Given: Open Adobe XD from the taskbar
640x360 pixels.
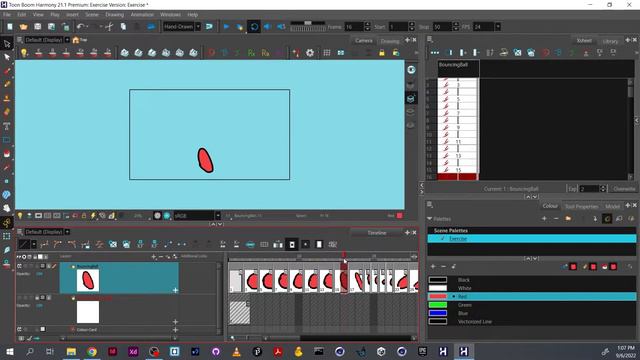Looking at the screenshot, I should [x=133, y=351].
